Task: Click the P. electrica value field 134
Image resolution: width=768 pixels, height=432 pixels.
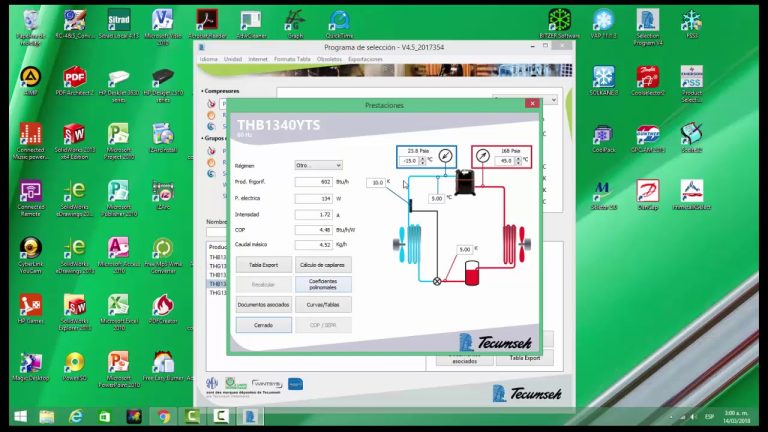Action: click(313, 198)
